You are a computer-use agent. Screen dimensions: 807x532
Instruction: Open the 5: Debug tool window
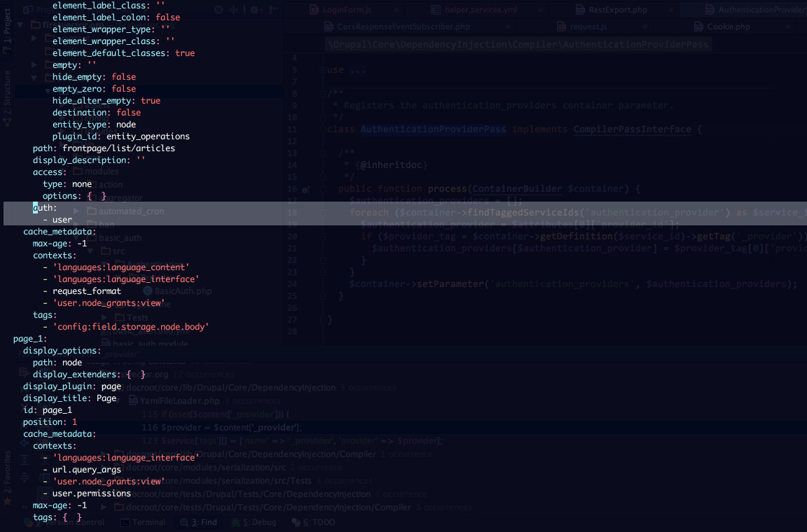[x=254, y=522]
